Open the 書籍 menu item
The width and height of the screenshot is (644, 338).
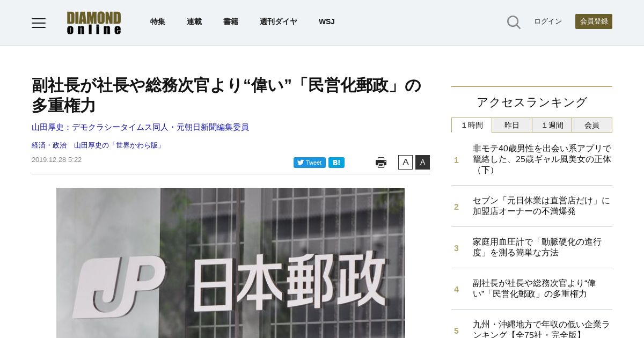click(231, 21)
